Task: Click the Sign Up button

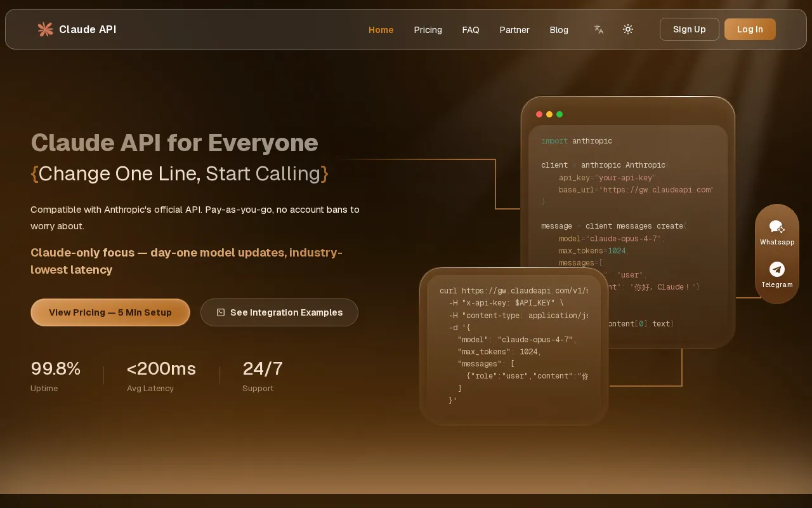Action: click(690, 29)
